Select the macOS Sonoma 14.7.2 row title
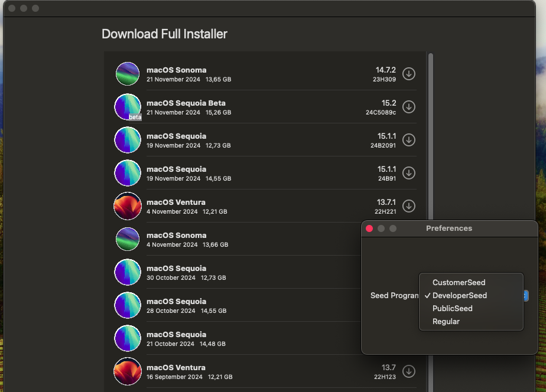This screenshot has width=546, height=392. pyautogui.click(x=177, y=70)
